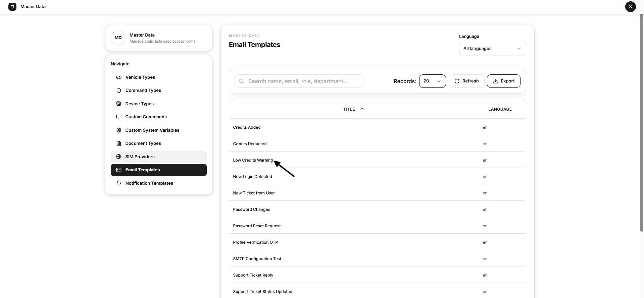The image size is (644, 298).
Task: Open Vehicle Types section
Action: pyautogui.click(x=159, y=77)
